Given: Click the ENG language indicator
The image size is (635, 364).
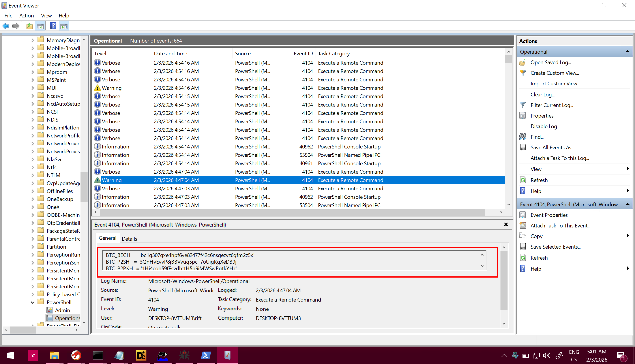Looking at the screenshot, I should pos(574,352).
